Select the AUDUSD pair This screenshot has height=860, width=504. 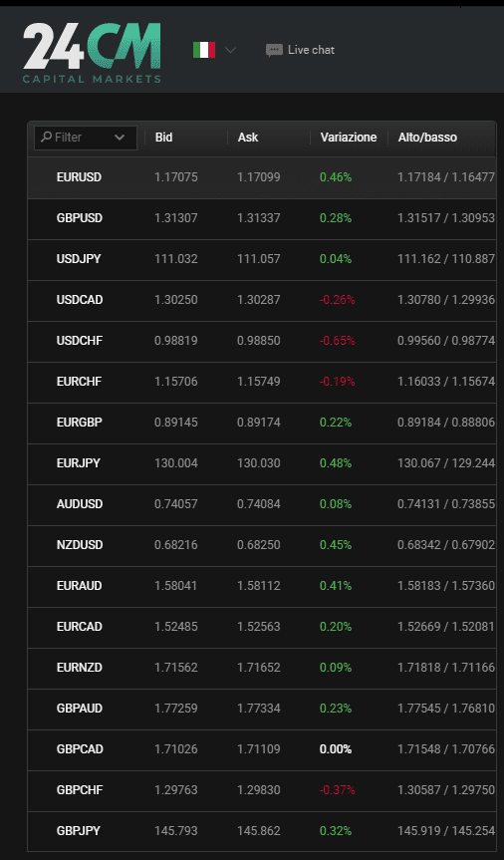(x=80, y=504)
